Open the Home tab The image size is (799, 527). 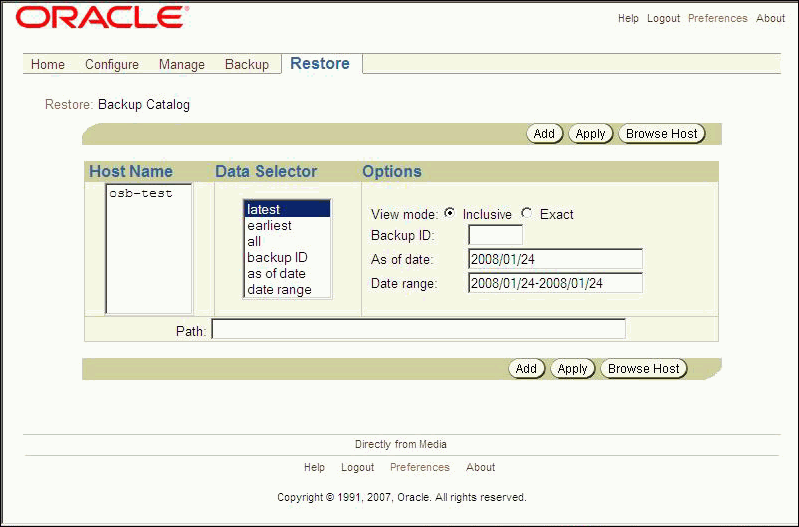[48, 64]
